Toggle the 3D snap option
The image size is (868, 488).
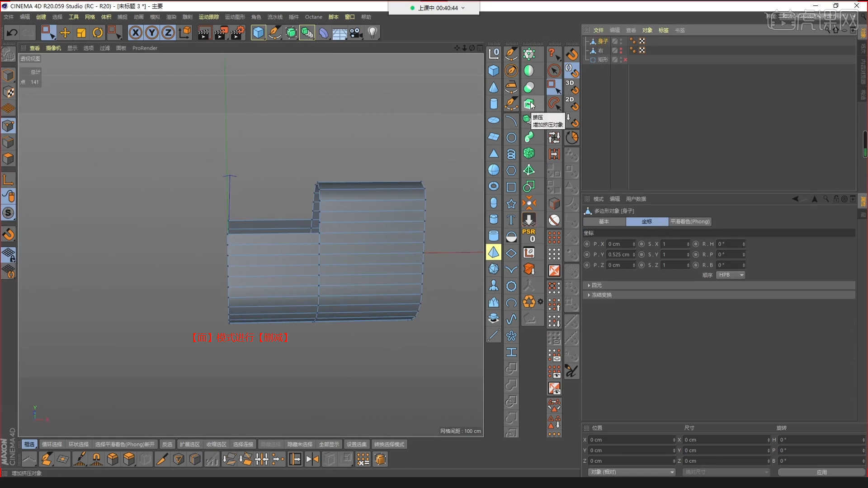pyautogui.click(x=572, y=86)
